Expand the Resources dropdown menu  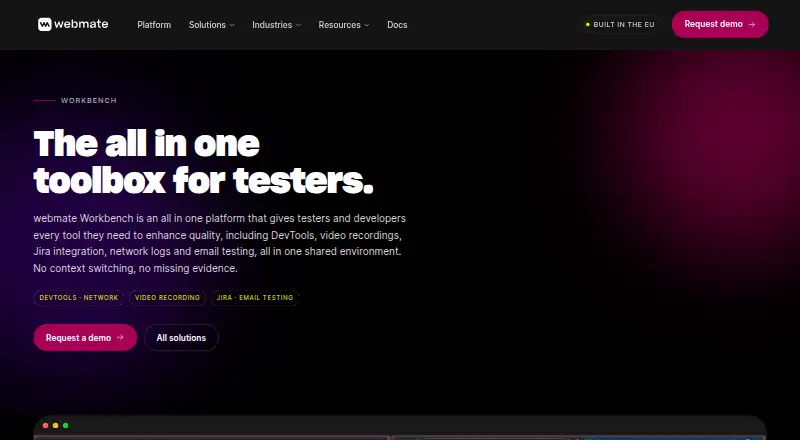click(x=344, y=25)
